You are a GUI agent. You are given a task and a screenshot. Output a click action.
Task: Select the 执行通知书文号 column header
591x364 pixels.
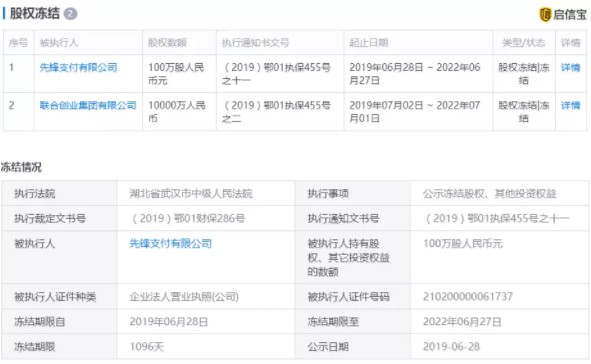[x=256, y=43]
